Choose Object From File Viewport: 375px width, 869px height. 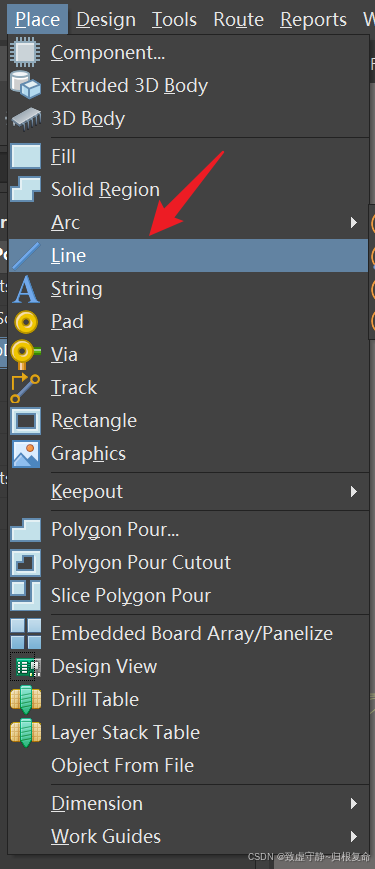click(x=188, y=766)
